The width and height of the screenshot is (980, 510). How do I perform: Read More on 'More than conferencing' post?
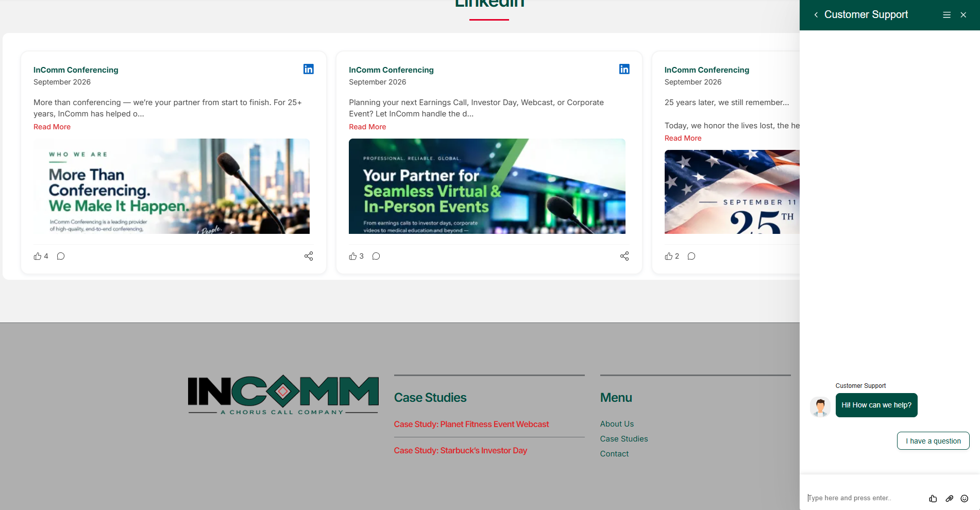pos(52,127)
